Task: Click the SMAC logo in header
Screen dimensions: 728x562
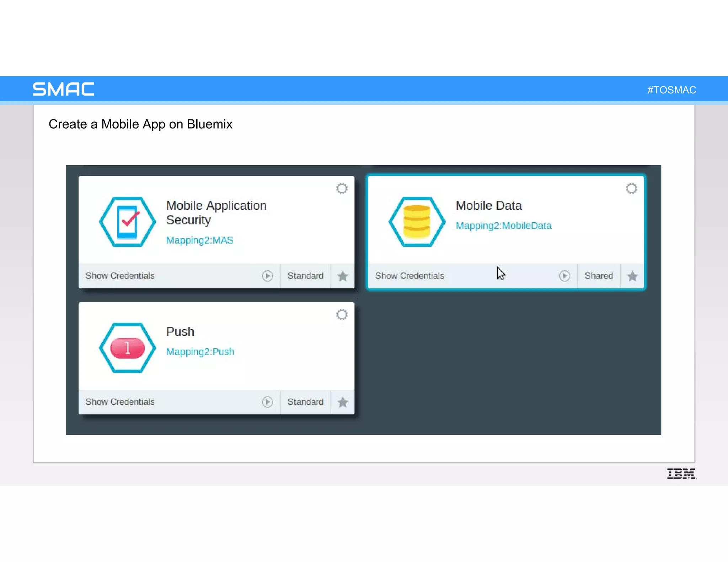Action: point(64,89)
